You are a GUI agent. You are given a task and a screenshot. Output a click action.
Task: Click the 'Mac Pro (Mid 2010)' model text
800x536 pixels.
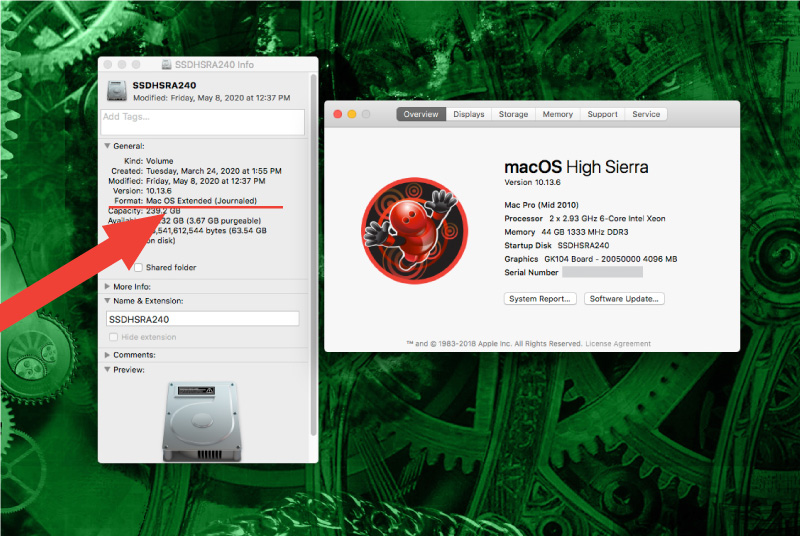point(541,205)
